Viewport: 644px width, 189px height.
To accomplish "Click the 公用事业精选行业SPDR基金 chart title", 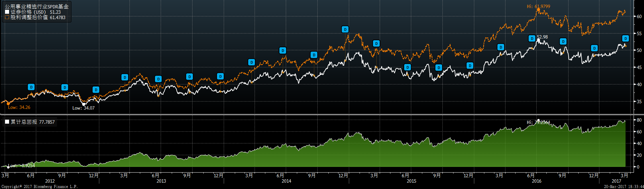I will [x=37, y=6].
